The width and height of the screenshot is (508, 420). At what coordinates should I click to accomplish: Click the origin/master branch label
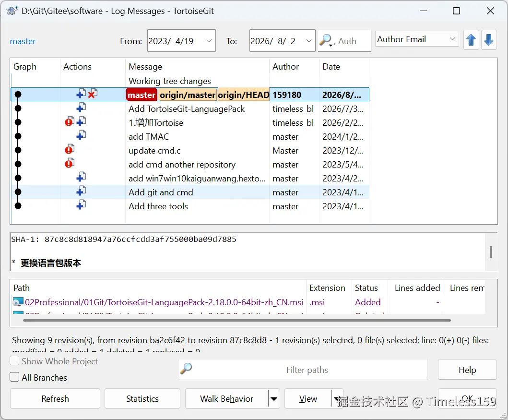(187, 95)
